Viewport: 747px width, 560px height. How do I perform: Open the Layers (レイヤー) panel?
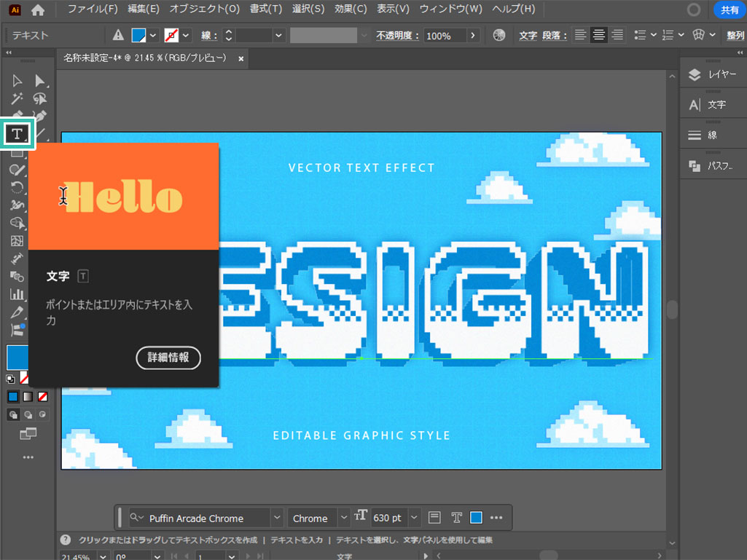(713, 74)
